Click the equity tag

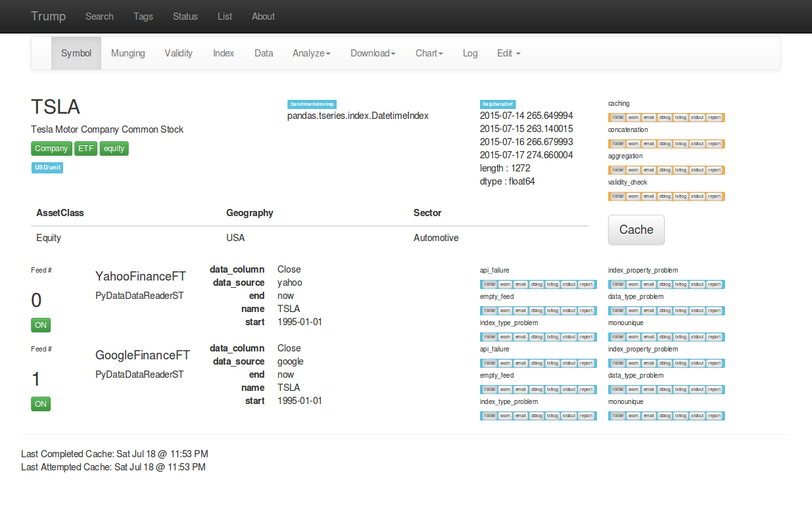(114, 148)
